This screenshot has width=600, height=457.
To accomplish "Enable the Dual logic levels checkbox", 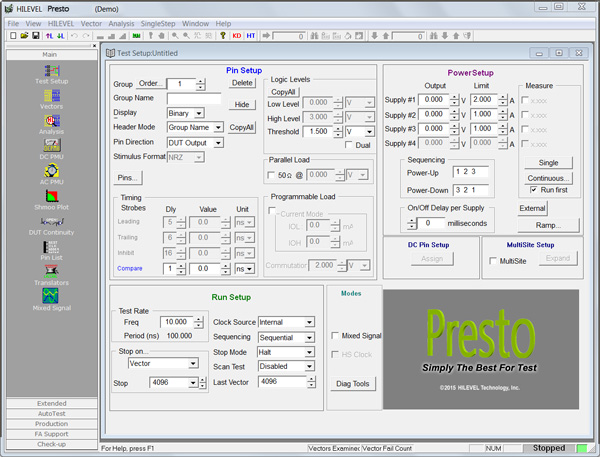I will coord(349,145).
